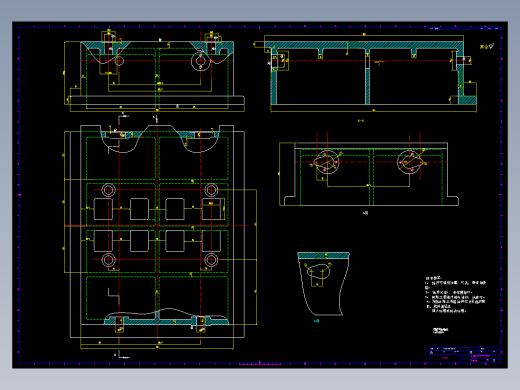
Task: Select the front section view with two bosses
Action: click(154, 71)
